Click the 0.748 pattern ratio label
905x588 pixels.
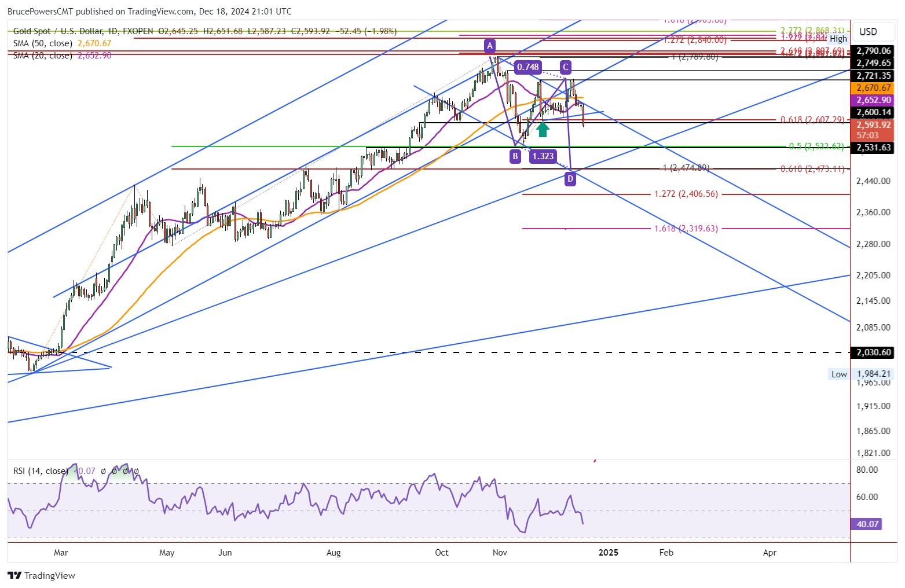tap(527, 67)
